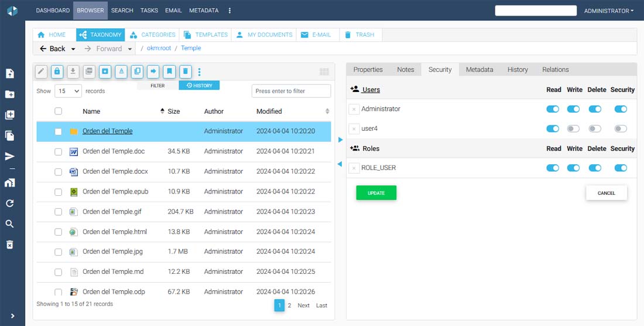
Task: Click the bookmark icon in file toolbar
Action: click(x=169, y=72)
